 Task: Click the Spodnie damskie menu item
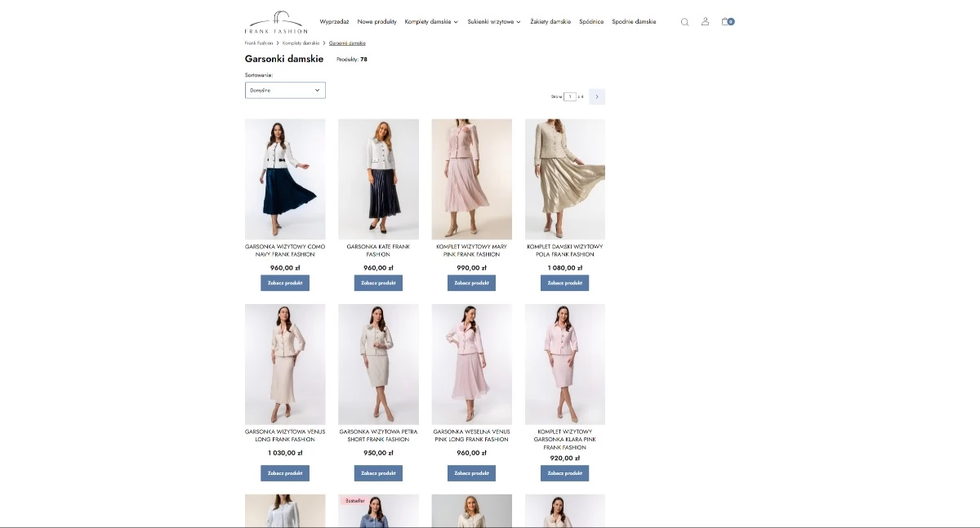click(x=634, y=22)
